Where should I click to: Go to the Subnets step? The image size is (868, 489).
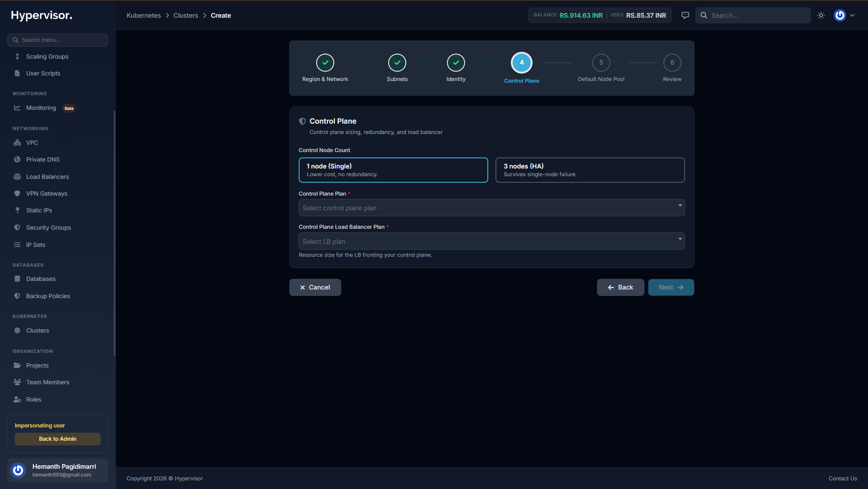[x=397, y=68]
